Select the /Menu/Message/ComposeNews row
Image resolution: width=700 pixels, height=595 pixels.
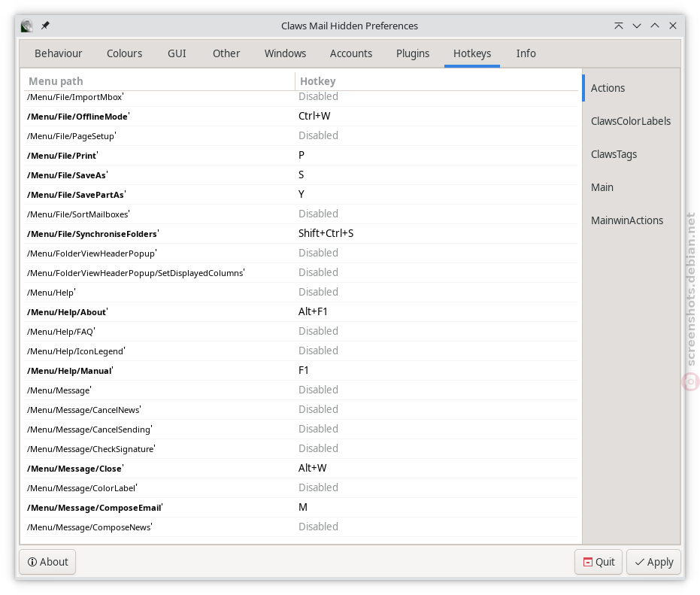(x=302, y=527)
